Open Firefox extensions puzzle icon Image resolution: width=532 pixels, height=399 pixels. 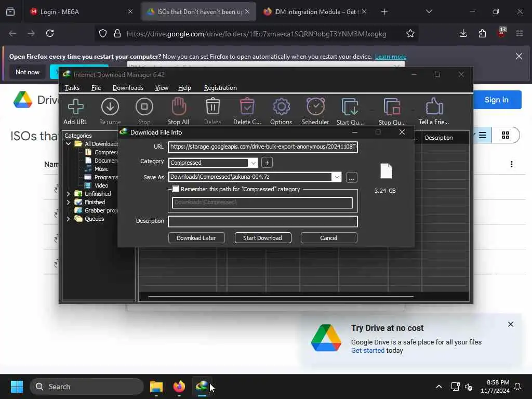[482, 33]
